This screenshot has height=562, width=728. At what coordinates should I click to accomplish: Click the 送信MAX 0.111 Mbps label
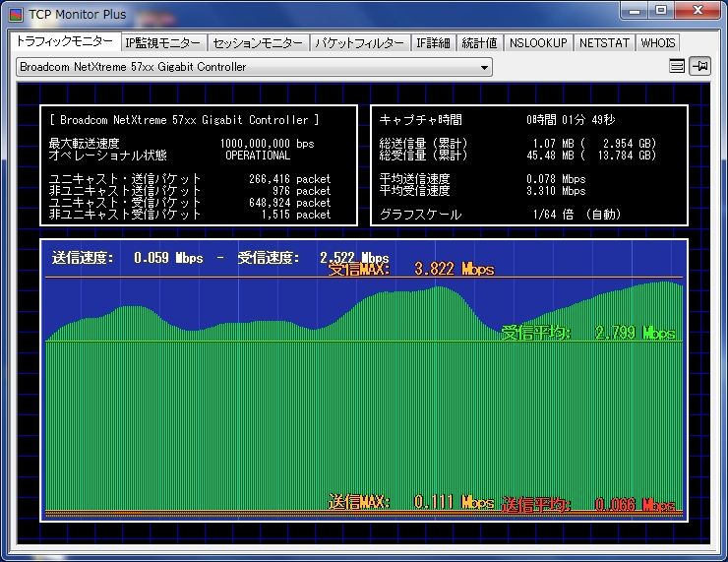tap(411, 502)
